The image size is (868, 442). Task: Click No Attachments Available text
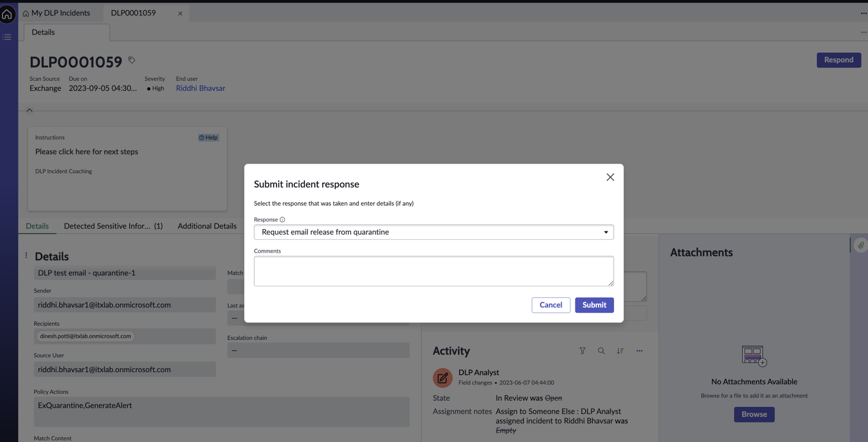[754, 382]
